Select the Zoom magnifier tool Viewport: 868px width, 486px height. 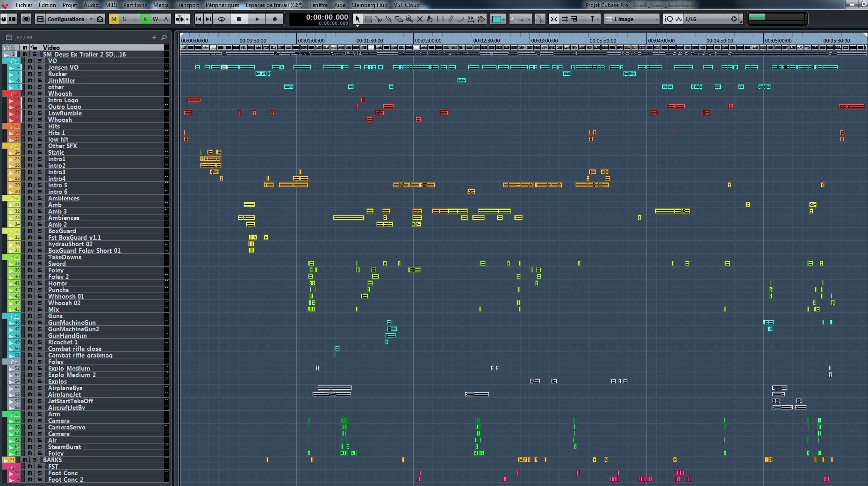point(409,19)
